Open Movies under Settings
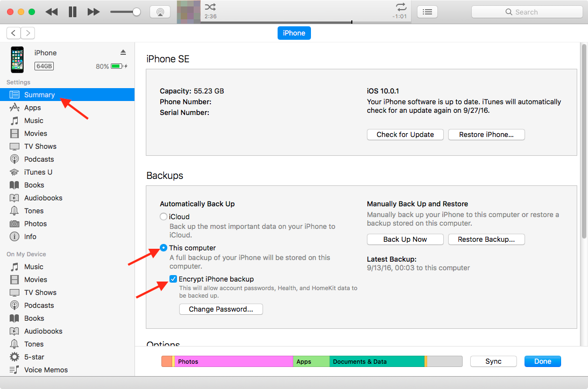The image size is (588, 389). pyautogui.click(x=67, y=134)
